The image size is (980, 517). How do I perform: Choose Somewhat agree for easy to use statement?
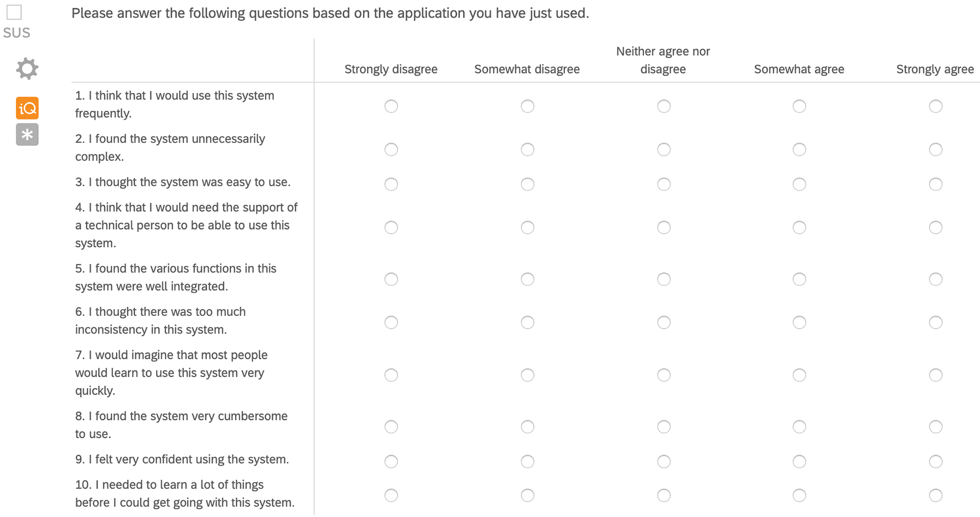pos(799,184)
